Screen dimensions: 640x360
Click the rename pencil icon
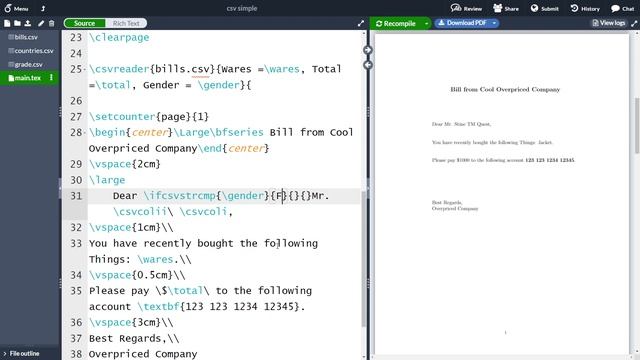point(41,23)
